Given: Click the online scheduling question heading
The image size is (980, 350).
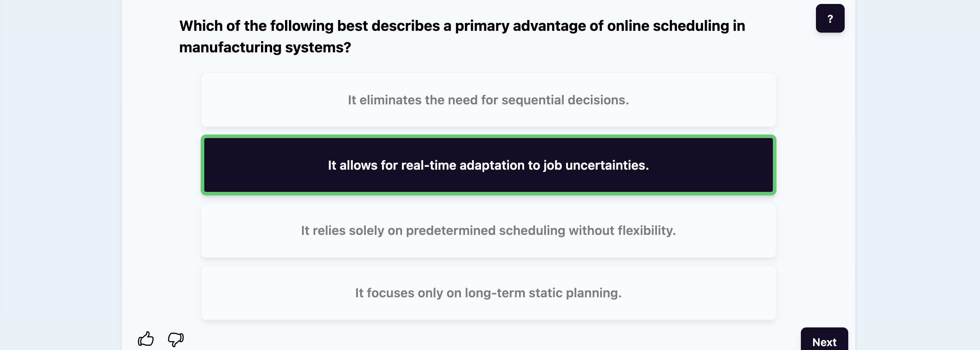Looking at the screenshot, I should coord(462,37).
